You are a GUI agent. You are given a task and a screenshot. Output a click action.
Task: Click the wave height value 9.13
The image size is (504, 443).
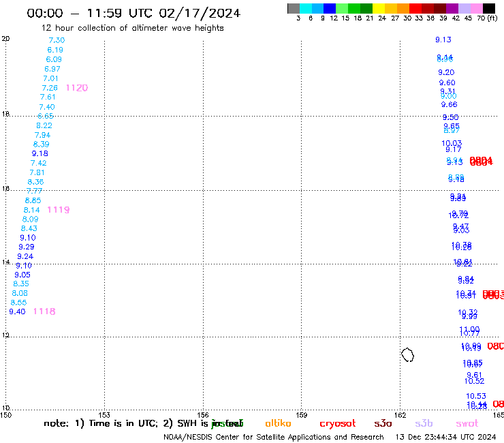[x=443, y=40]
